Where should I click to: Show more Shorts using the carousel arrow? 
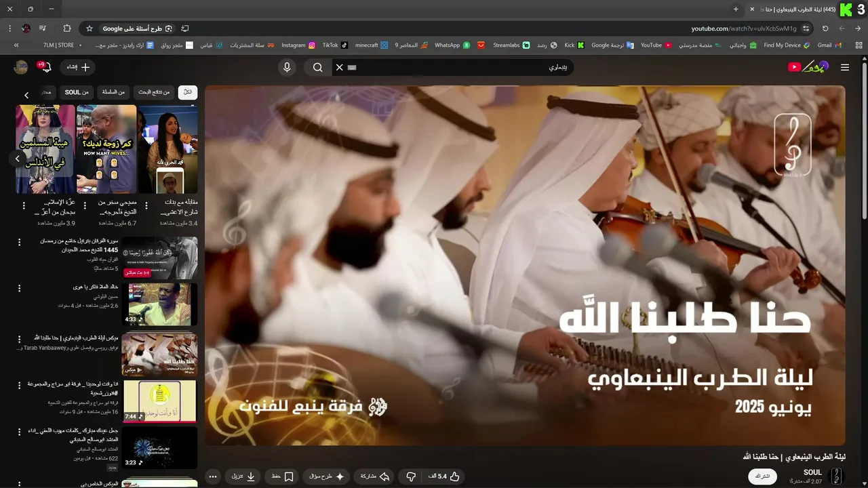click(x=18, y=159)
